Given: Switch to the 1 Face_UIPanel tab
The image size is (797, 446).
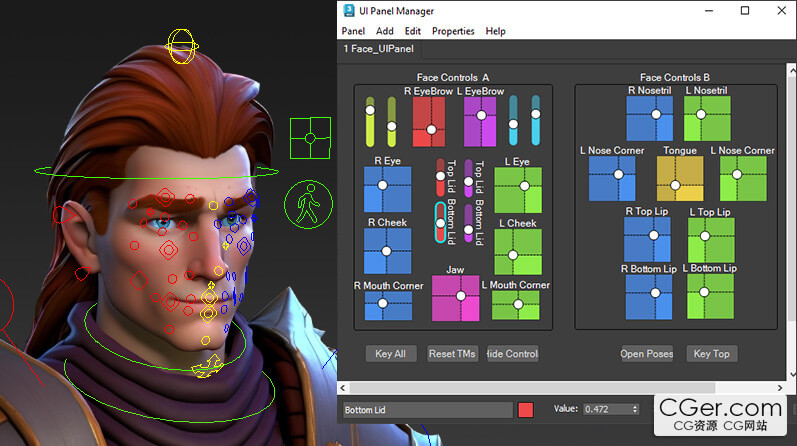Looking at the screenshot, I should click(x=379, y=49).
